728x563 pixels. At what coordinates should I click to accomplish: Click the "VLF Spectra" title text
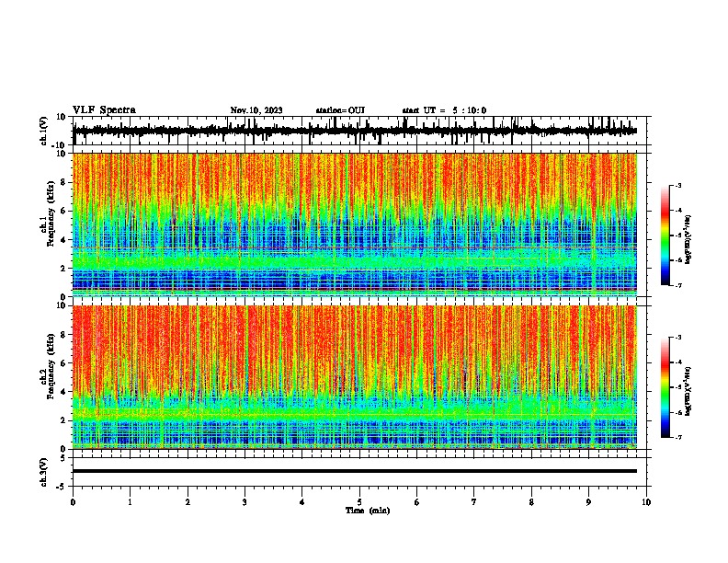104,110
